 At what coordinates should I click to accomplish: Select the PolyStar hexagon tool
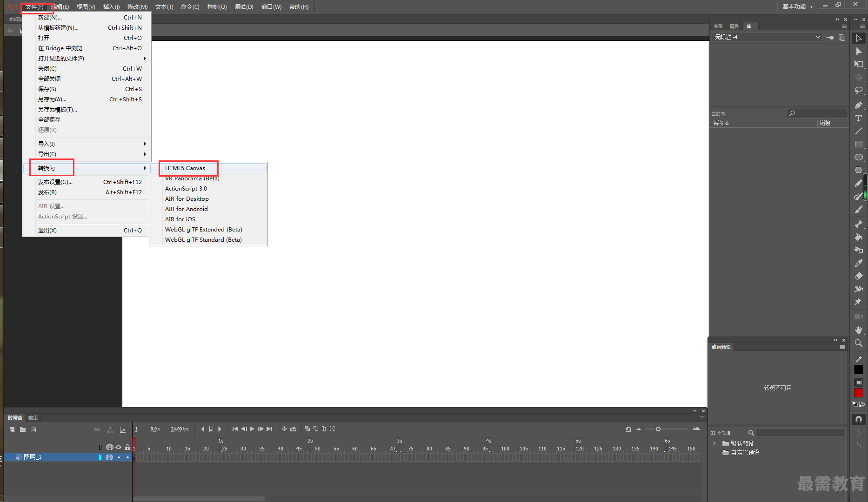coord(859,170)
